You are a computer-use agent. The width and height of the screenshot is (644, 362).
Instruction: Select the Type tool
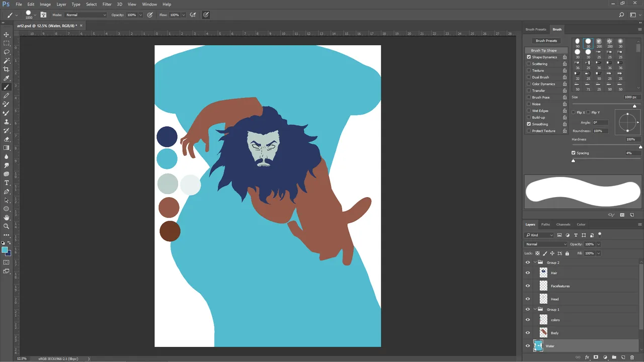click(7, 183)
